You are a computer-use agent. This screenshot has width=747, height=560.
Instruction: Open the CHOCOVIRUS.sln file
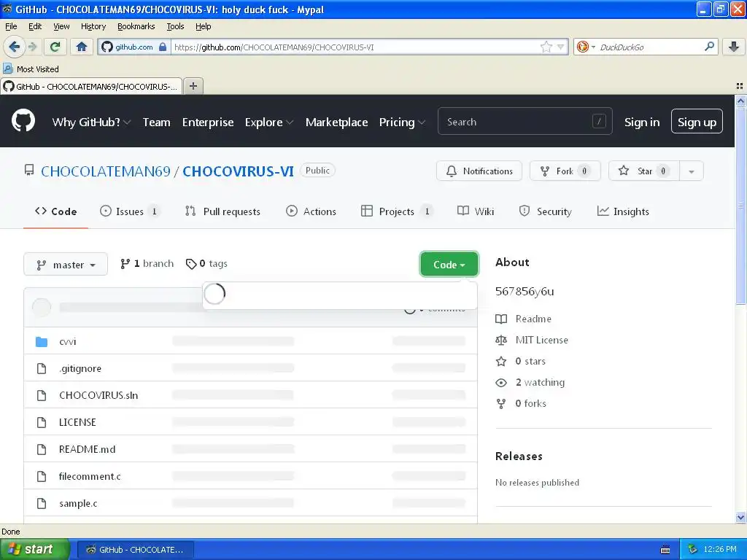pyautogui.click(x=98, y=395)
